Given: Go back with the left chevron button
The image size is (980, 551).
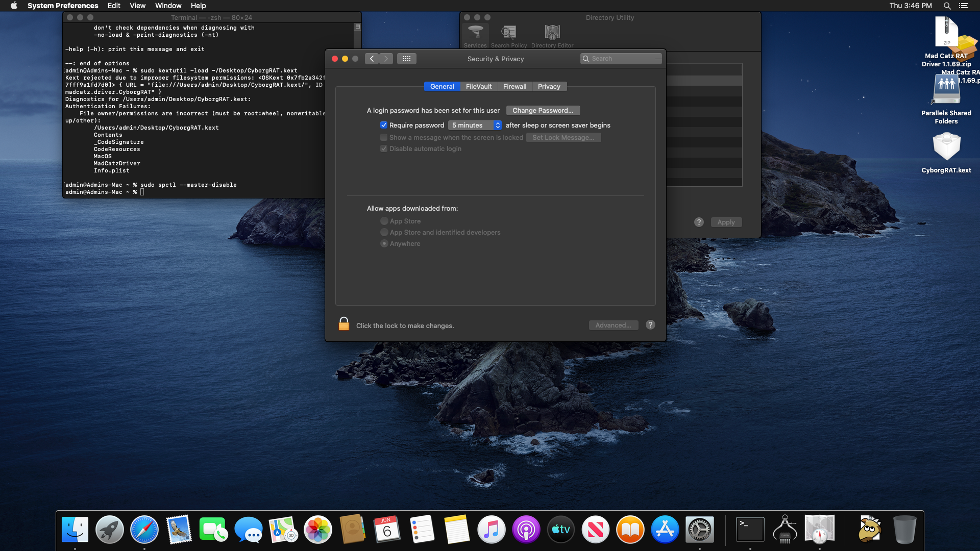Looking at the screenshot, I should (372, 59).
